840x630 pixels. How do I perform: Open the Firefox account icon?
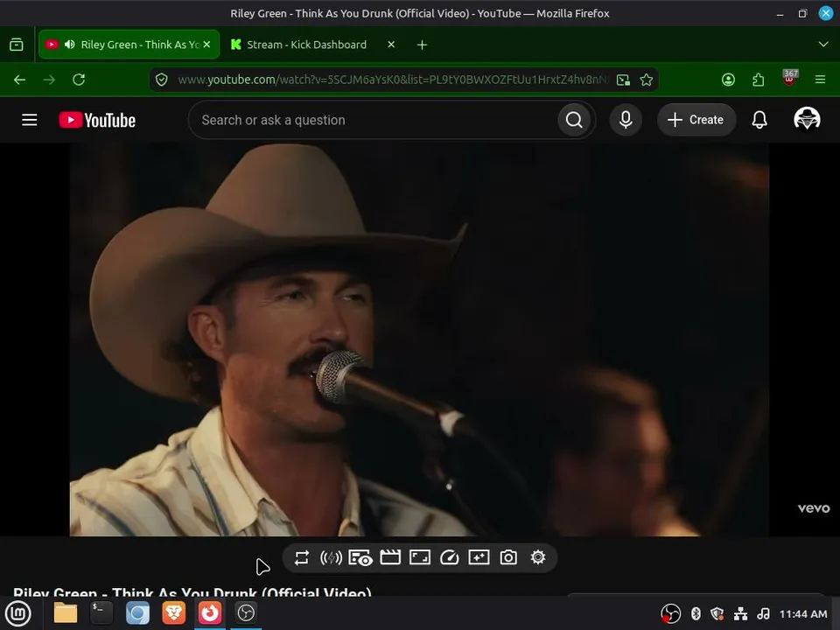tap(728, 80)
